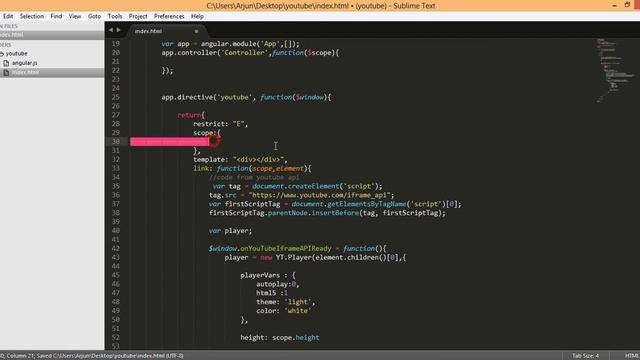Click 'height: scope.height' on line 52

point(280,338)
